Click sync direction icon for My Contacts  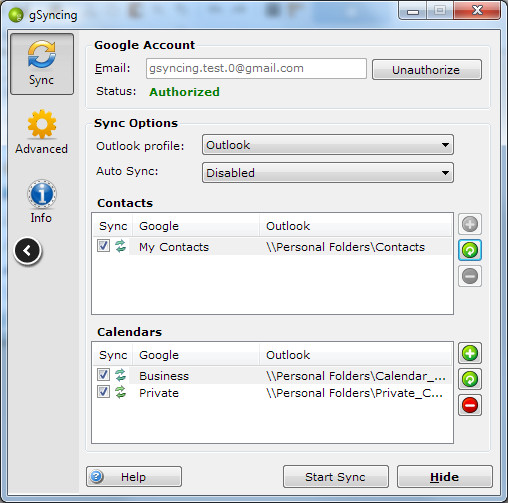(120, 246)
